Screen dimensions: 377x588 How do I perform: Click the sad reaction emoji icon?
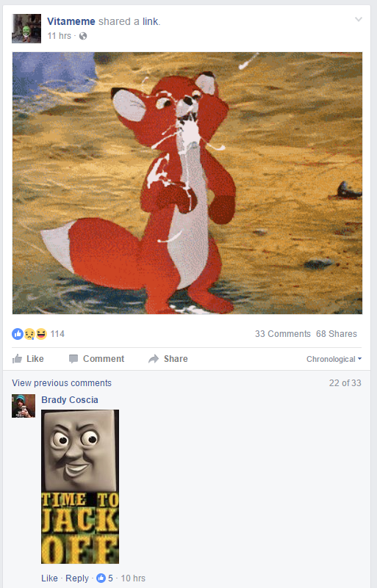tap(29, 334)
